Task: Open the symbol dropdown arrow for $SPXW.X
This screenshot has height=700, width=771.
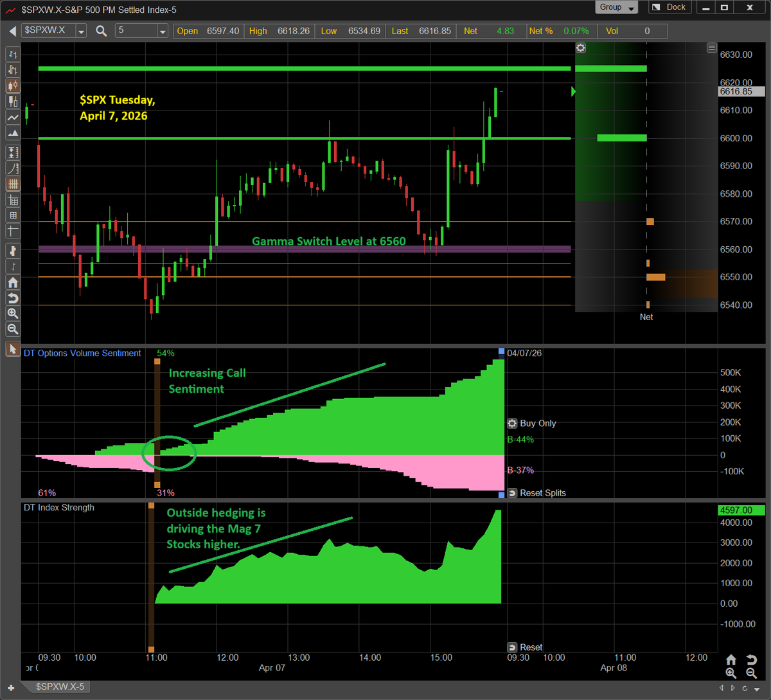Action: click(81, 31)
